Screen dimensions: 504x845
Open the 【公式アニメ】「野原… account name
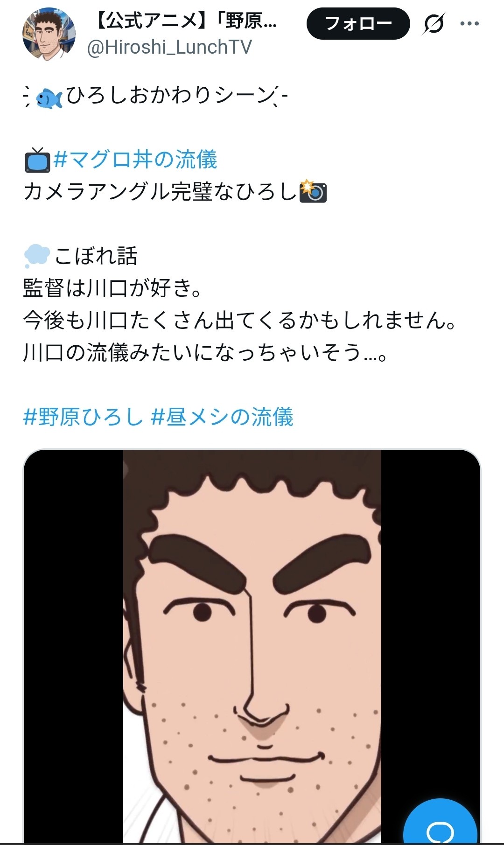click(186, 21)
